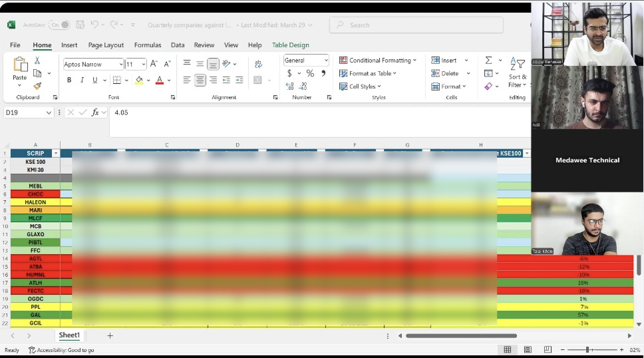Switch to the Data tab
This screenshot has height=358, width=644.
(x=178, y=45)
